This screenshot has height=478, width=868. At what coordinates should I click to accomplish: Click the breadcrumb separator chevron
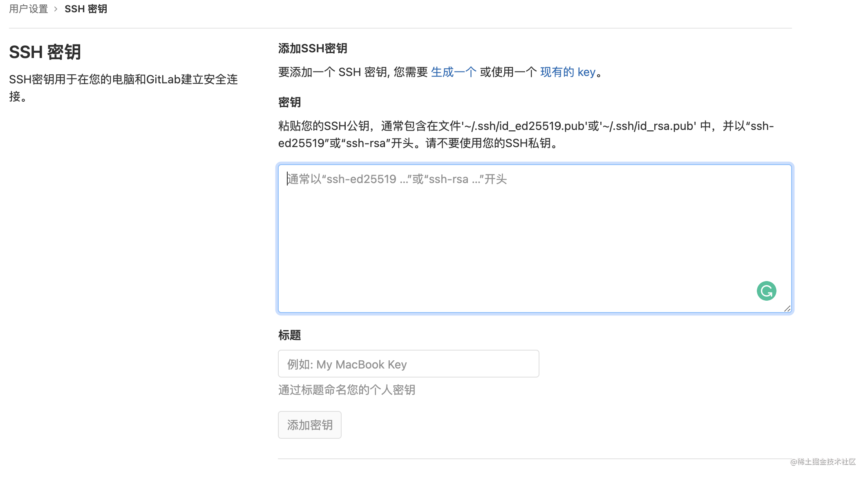pos(56,9)
